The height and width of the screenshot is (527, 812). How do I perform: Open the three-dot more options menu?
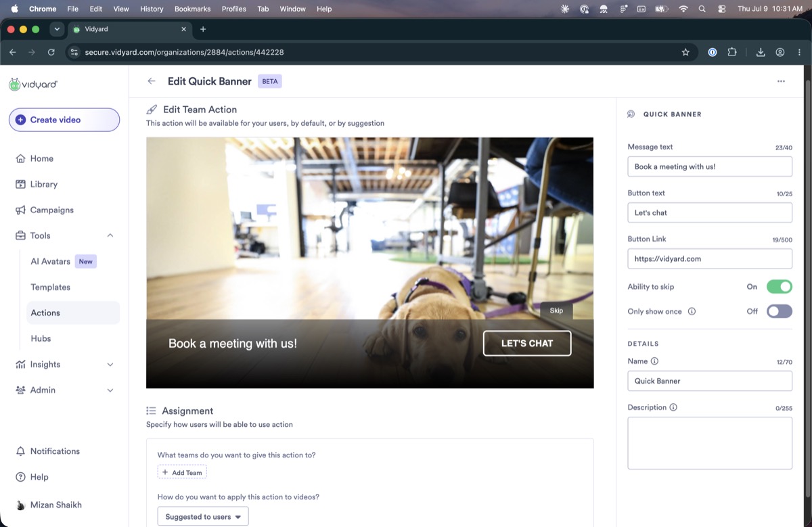coord(781,81)
